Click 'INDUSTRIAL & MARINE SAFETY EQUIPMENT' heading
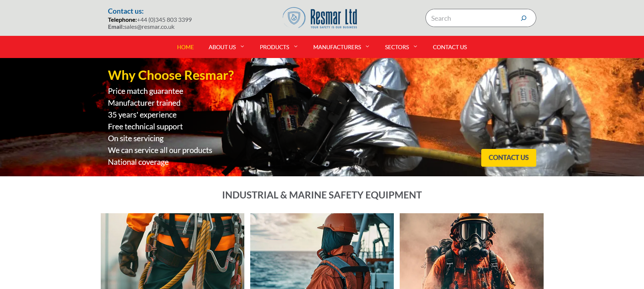This screenshot has height=289, width=644. pos(322,195)
